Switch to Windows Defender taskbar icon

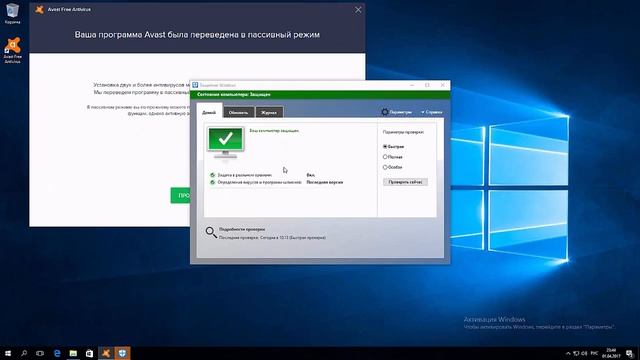(122, 353)
